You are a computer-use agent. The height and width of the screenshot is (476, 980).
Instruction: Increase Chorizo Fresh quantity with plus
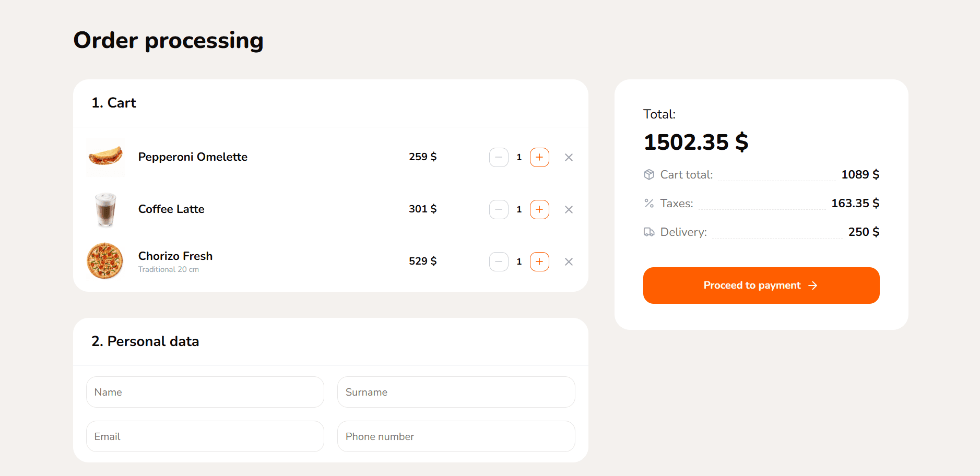[x=539, y=261]
